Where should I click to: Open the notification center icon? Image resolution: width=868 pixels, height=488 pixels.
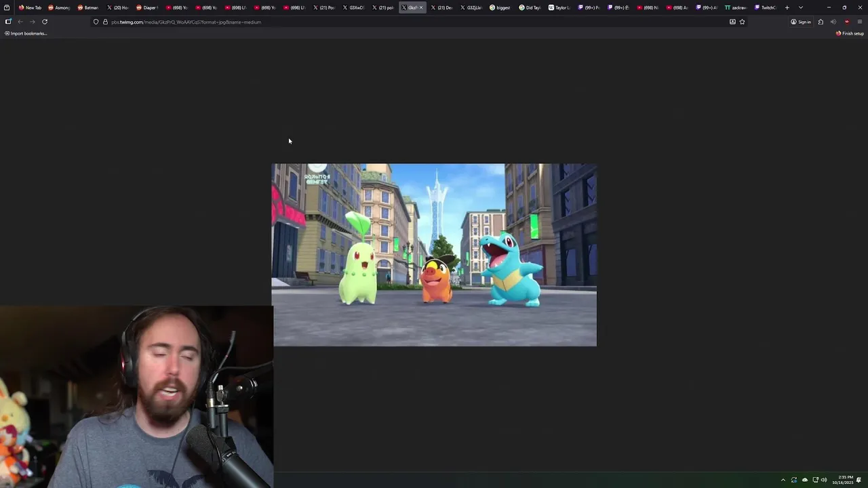click(859, 480)
